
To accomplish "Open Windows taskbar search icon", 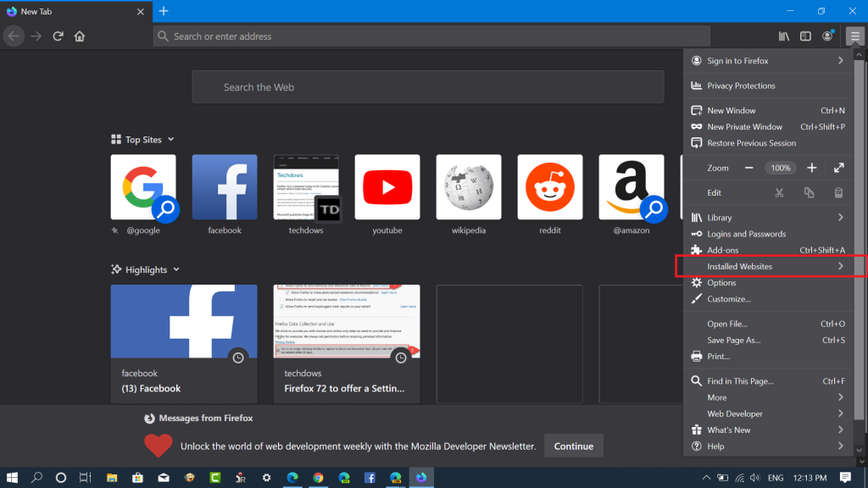I will (x=36, y=478).
